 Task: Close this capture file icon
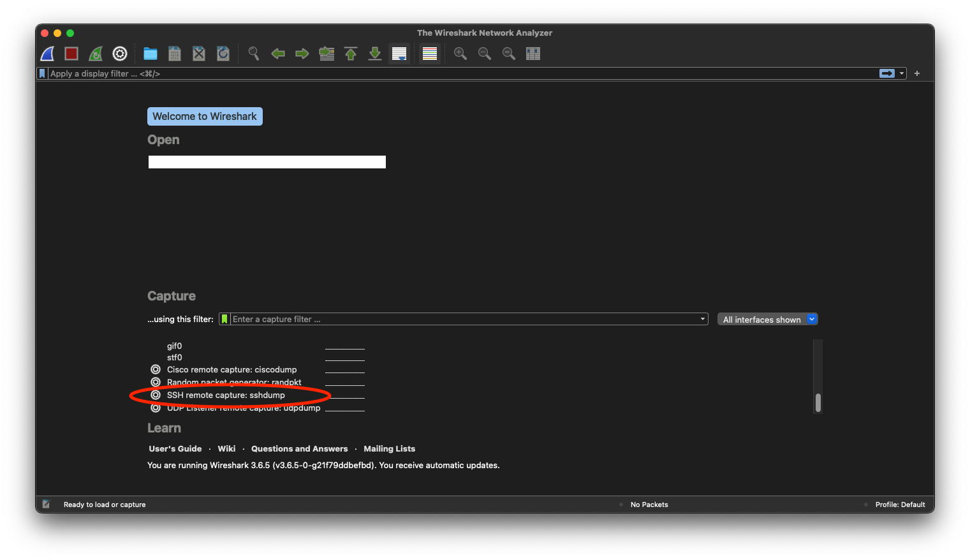[x=199, y=54]
